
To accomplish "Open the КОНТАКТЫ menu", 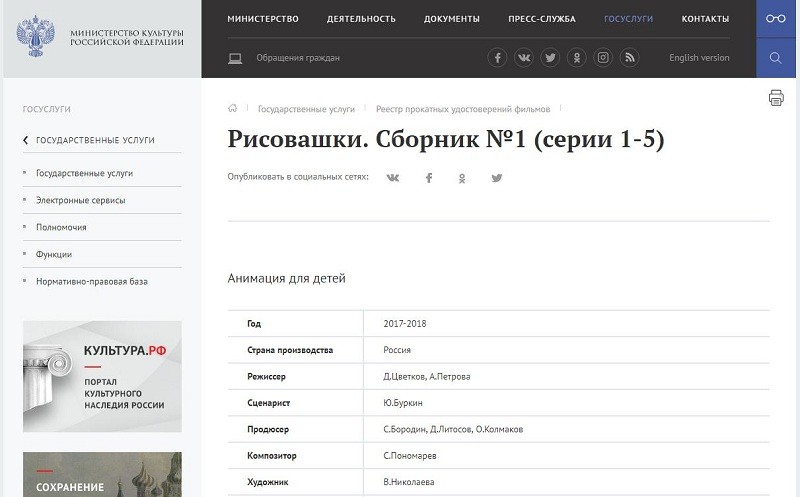I will click(705, 19).
